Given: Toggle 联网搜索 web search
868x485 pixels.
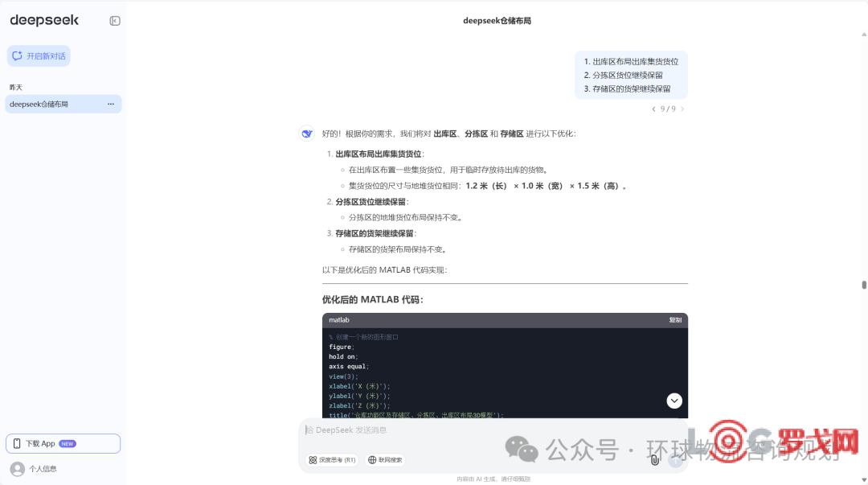Looking at the screenshot, I should (x=385, y=460).
